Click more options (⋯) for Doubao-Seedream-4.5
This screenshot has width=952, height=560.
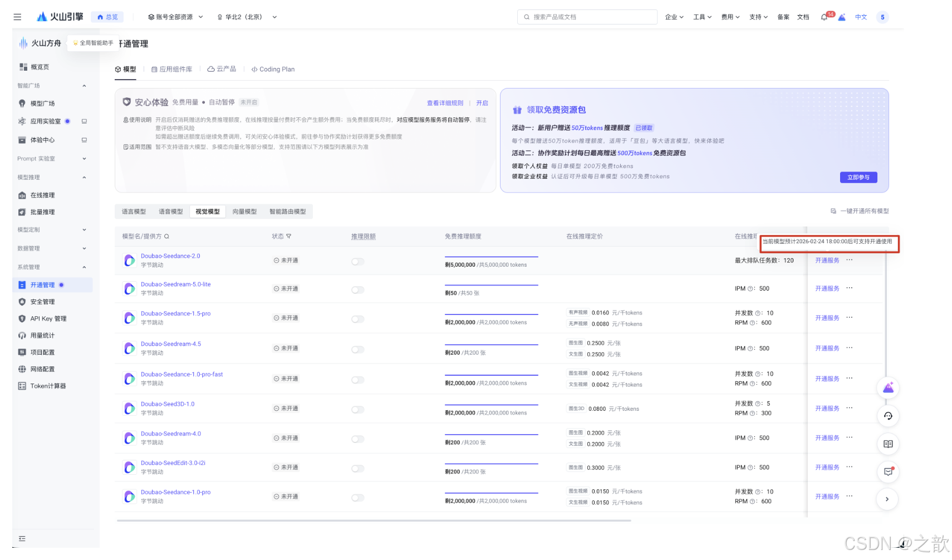(x=849, y=348)
